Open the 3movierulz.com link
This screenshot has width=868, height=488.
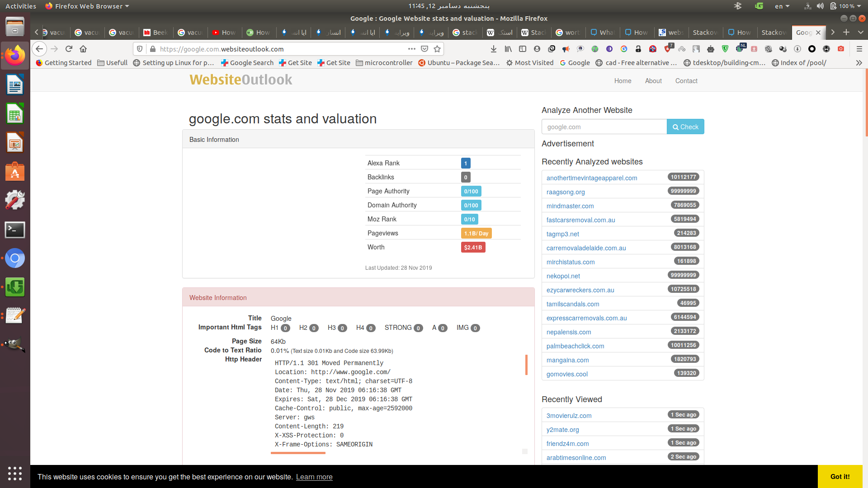[569, 416]
